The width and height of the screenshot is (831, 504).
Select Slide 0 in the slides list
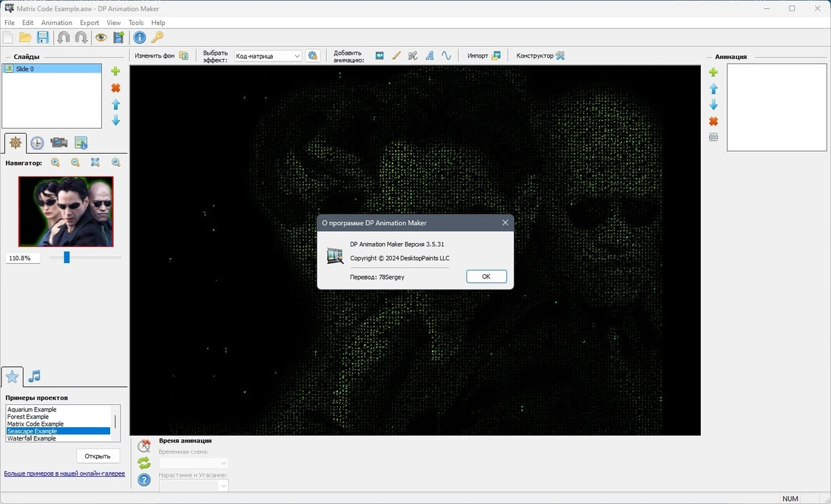[x=51, y=69]
